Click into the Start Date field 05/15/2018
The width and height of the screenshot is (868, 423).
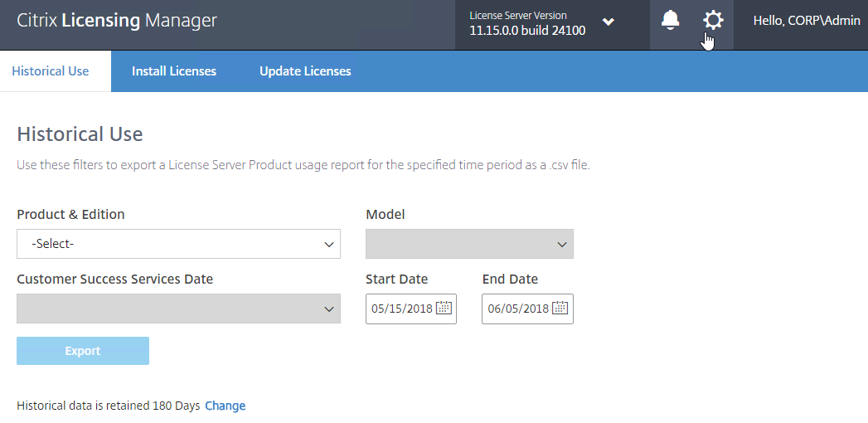click(410, 309)
